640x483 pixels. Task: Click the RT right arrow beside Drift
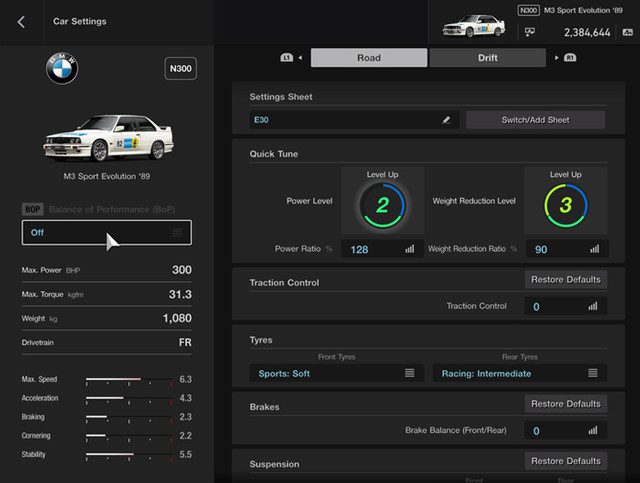tap(564, 58)
